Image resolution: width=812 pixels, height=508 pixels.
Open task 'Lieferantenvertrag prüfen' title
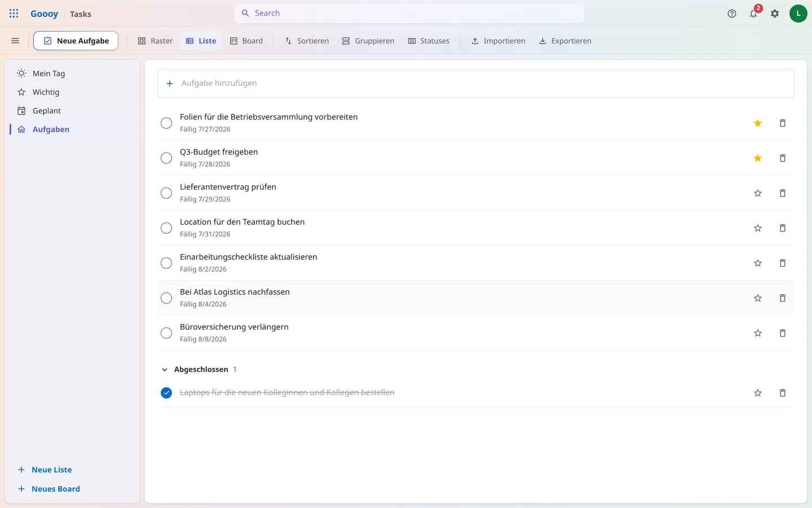click(228, 187)
